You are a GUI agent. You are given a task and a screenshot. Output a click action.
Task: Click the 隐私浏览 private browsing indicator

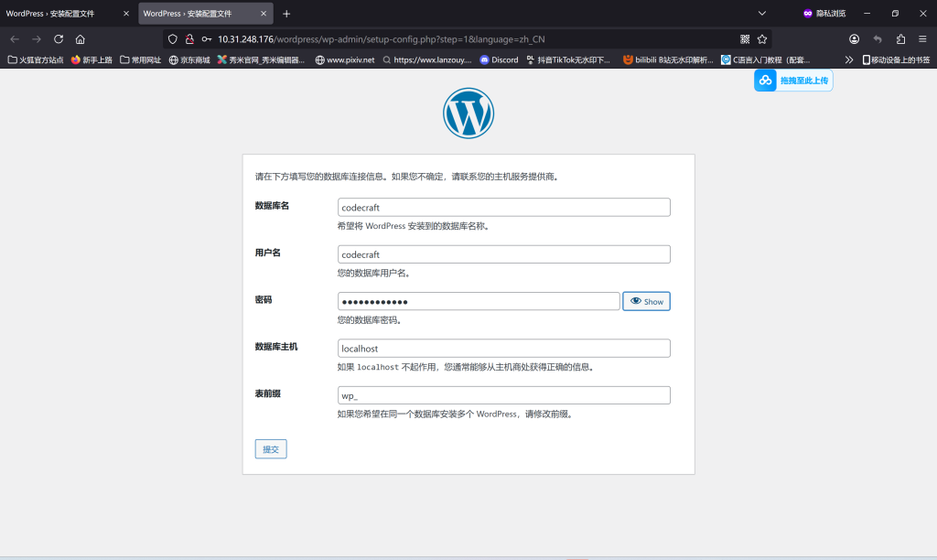pos(824,13)
